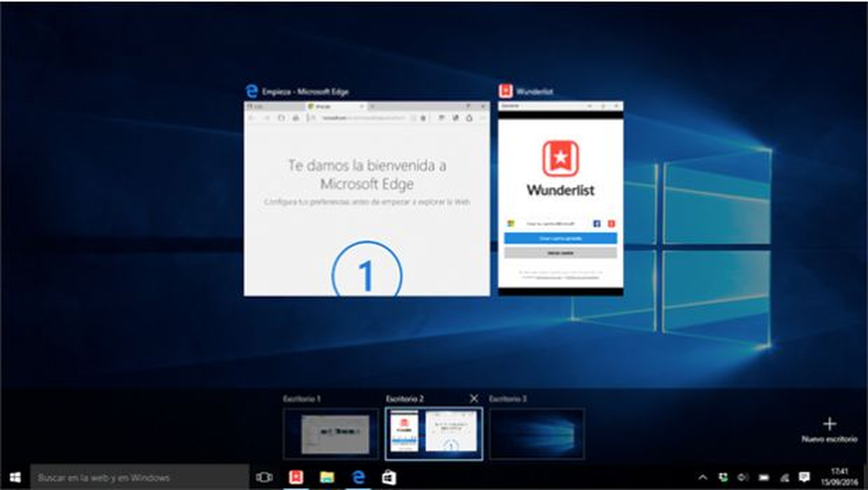This screenshot has height=490, width=868.
Task: Open the Edge new tab plus button
Action: 372,107
